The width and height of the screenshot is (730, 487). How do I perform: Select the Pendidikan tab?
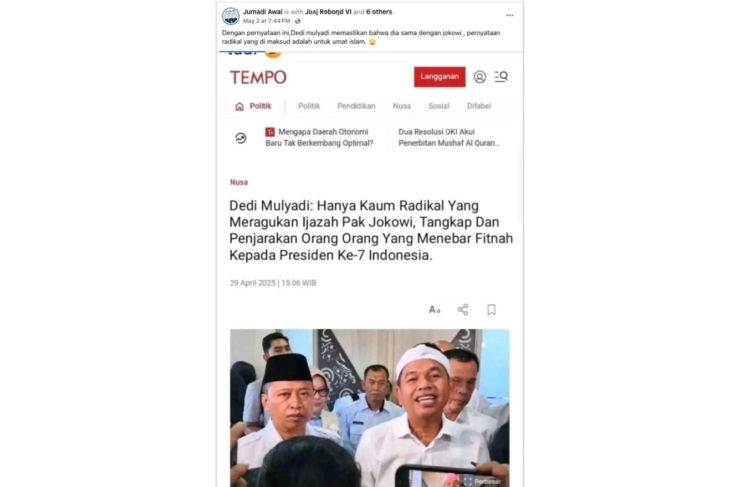click(x=356, y=106)
